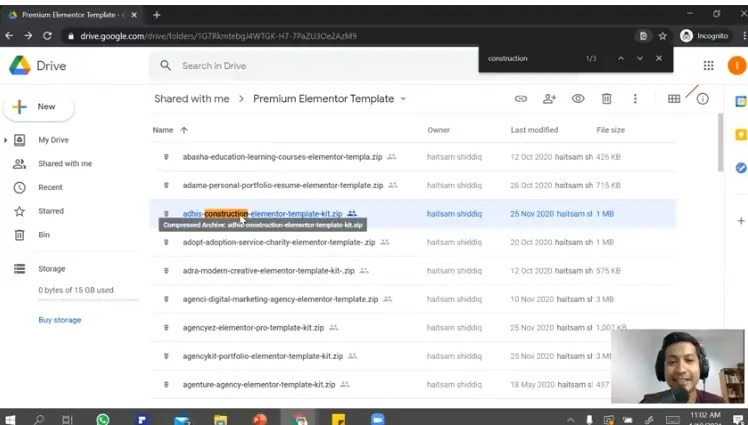
Task: Open Bin in sidebar
Action: (44, 235)
